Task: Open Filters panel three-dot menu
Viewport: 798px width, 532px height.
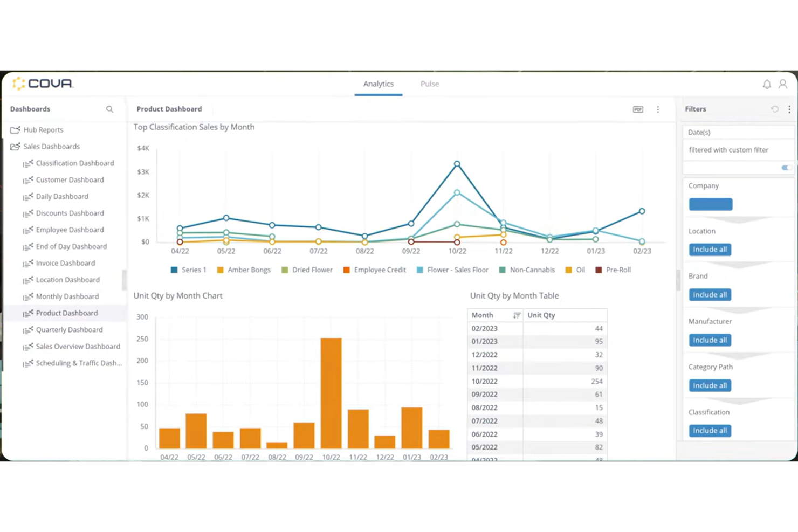Action: 789,109
